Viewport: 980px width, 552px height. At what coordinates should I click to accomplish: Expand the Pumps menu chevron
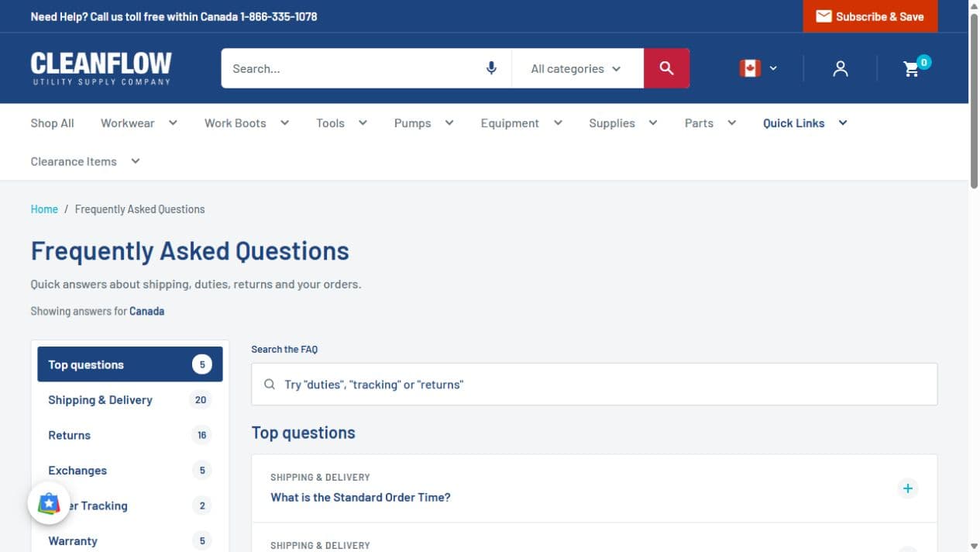tap(449, 122)
